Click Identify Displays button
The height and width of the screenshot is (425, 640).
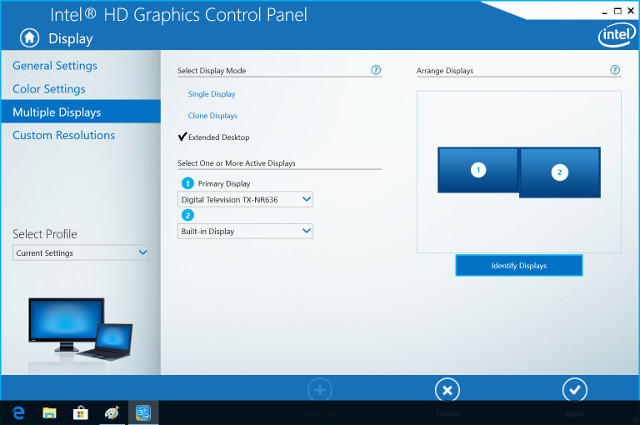click(x=519, y=265)
